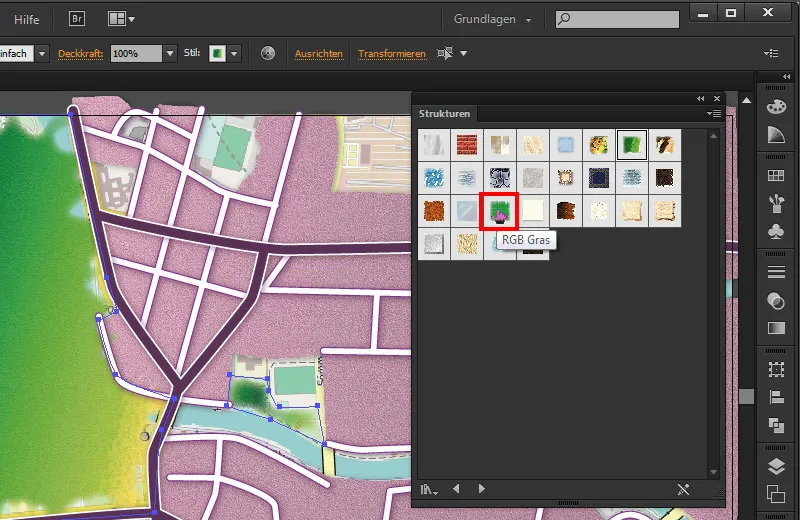Viewport: 800px width, 520px height.
Task: Expand the opacity percentage dropdown
Action: [x=170, y=53]
